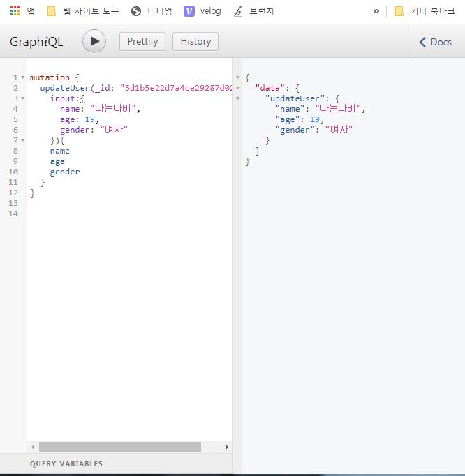
Task: Open the Apps grid bookmark icon
Action: [15, 11]
